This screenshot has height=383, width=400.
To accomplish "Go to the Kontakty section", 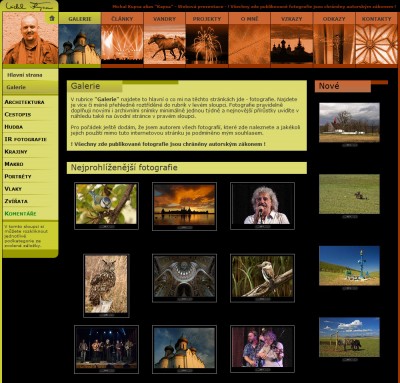I will pyautogui.click(x=376, y=19).
